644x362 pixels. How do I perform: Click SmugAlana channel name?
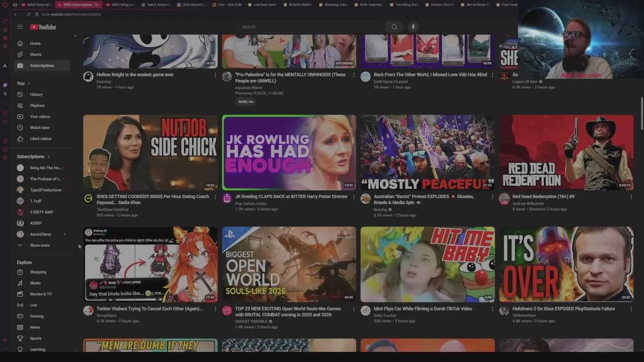click(x=106, y=315)
